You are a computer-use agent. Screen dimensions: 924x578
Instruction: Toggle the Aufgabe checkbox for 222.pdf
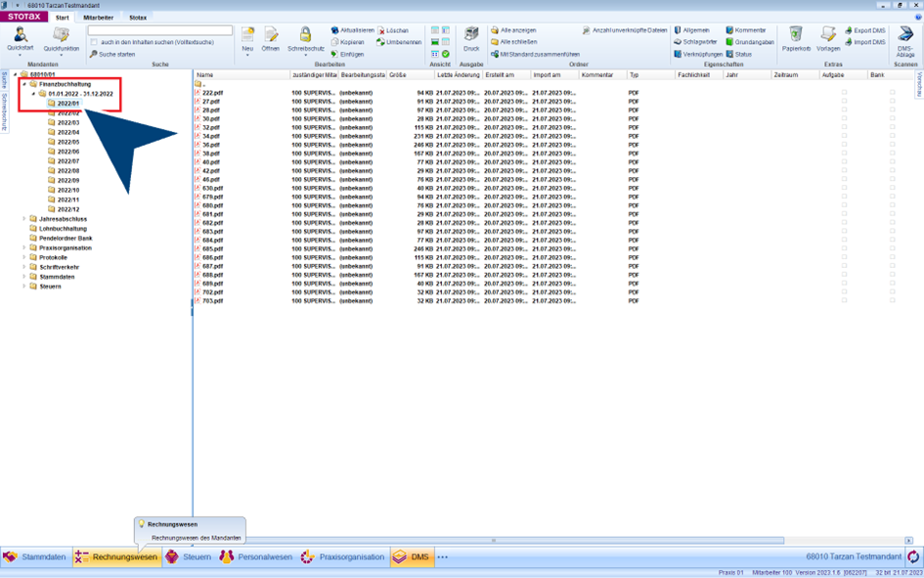(843, 93)
